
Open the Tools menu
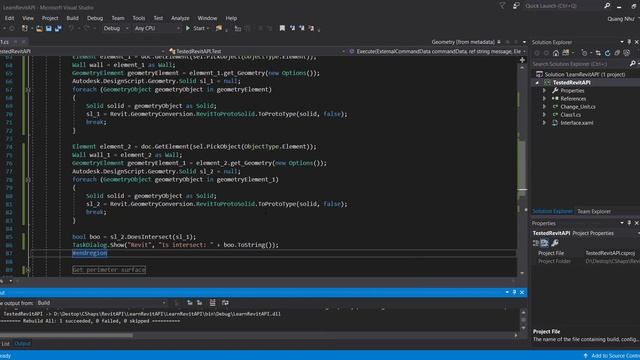pos(139,18)
